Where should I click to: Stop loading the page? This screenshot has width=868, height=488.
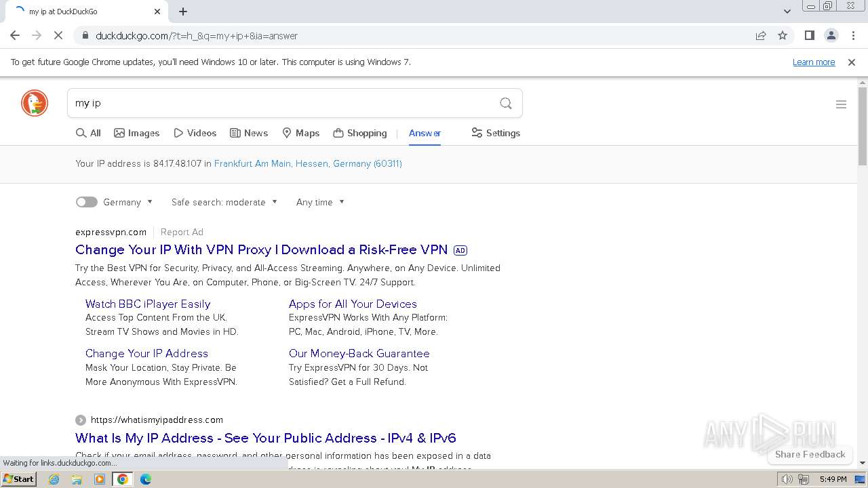click(58, 35)
